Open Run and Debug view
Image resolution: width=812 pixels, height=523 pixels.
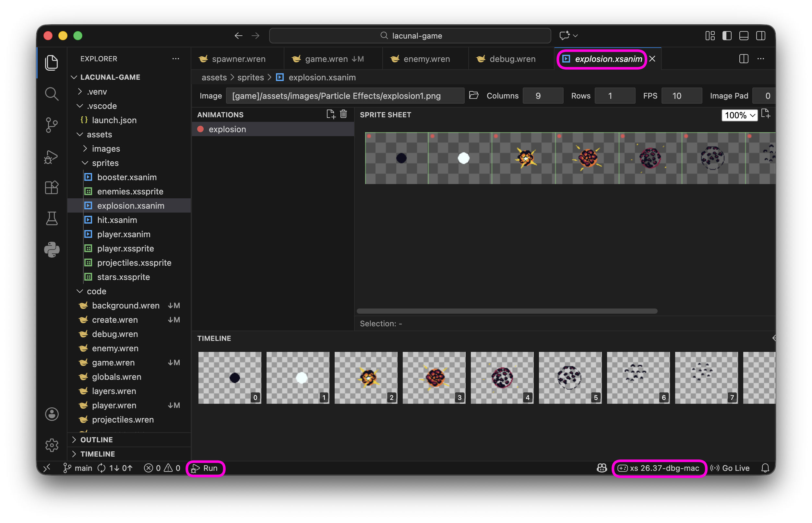pos(52,157)
